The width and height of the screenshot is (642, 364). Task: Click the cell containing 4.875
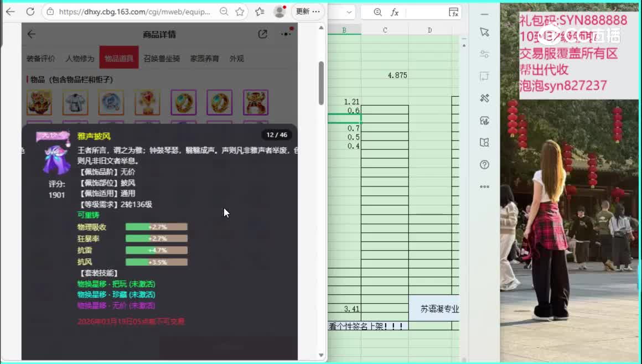(385, 75)
